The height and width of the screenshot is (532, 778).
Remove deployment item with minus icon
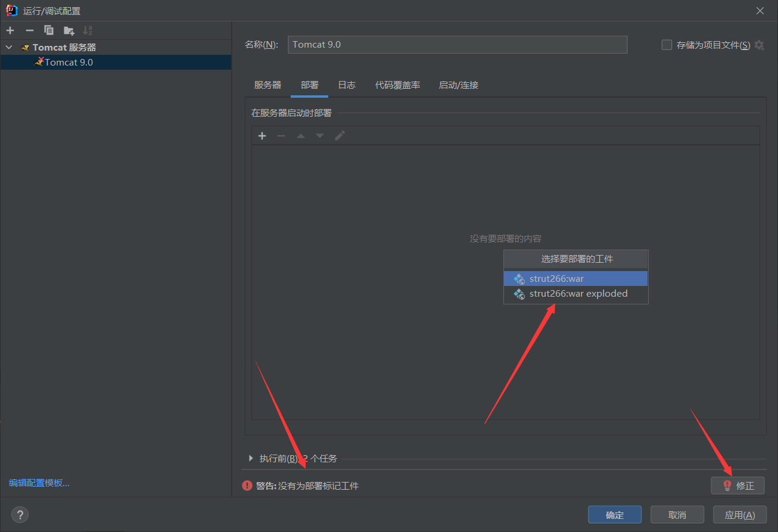click(x=281, y=136)
